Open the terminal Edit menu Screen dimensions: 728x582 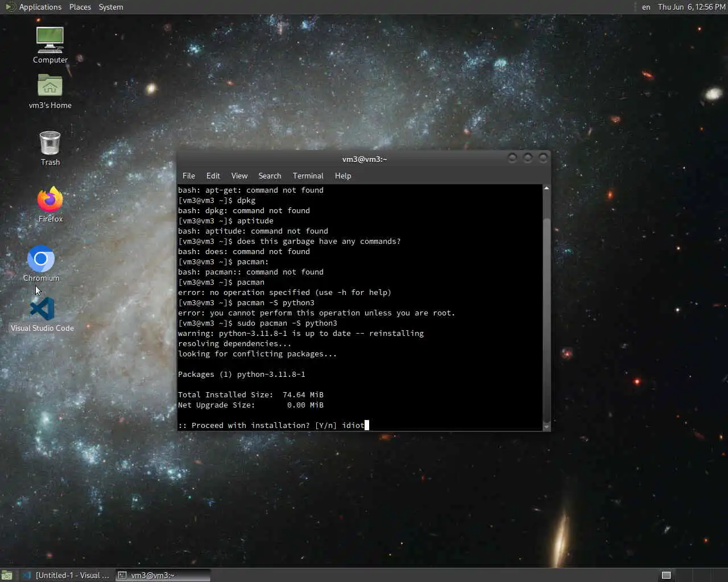coord(213,176)
